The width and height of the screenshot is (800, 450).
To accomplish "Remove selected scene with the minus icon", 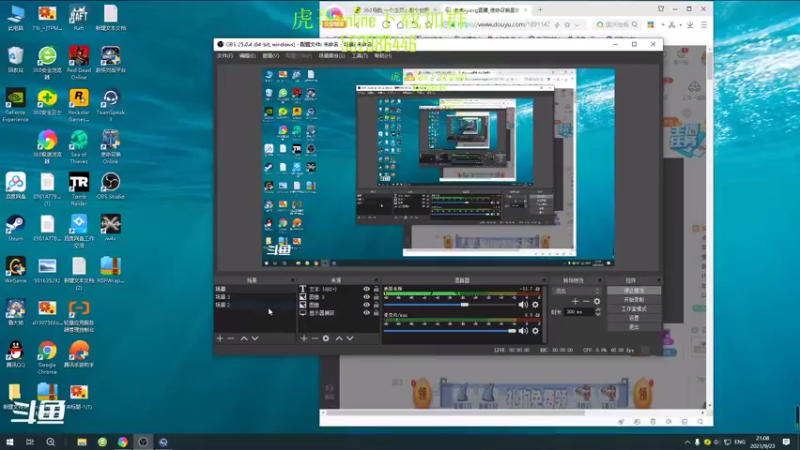I will 231,338.
